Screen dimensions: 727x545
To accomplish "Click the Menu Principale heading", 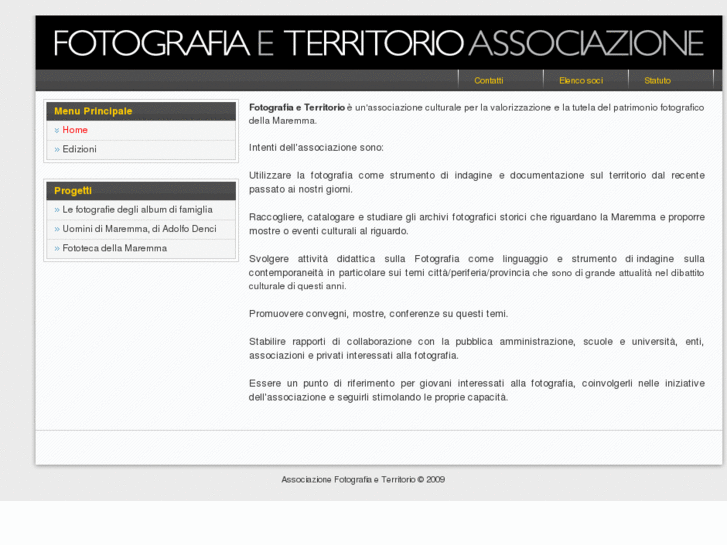I will [93, 111].
